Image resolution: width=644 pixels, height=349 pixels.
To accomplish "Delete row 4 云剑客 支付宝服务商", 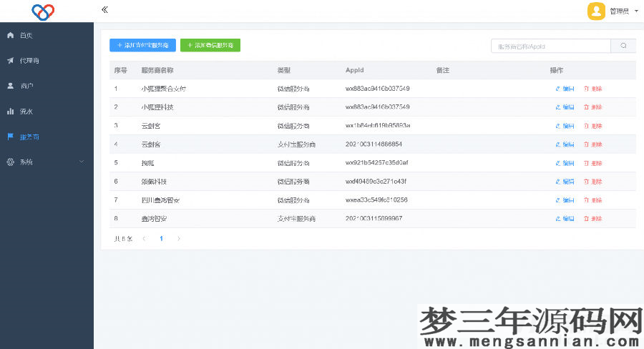I will tap(592, 144).
